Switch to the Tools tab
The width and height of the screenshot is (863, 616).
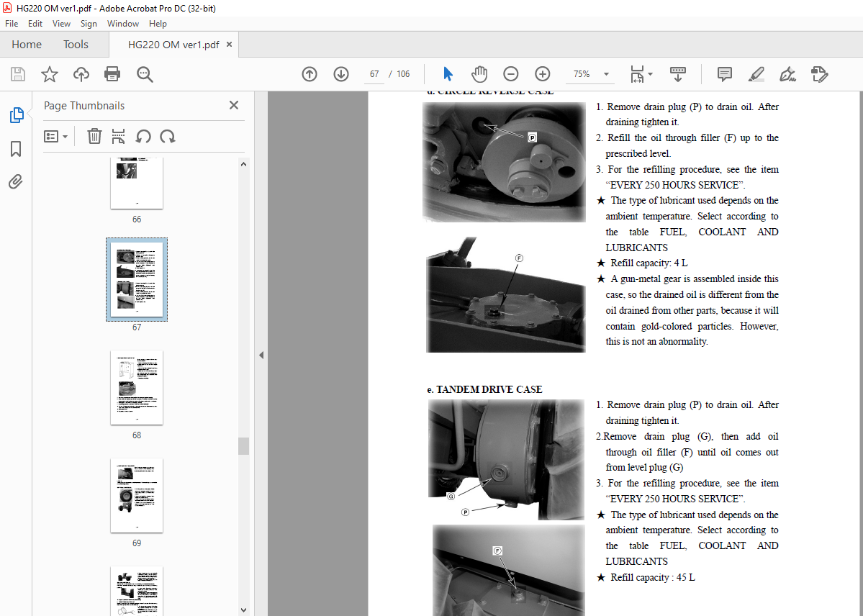(x=76, y=45)
